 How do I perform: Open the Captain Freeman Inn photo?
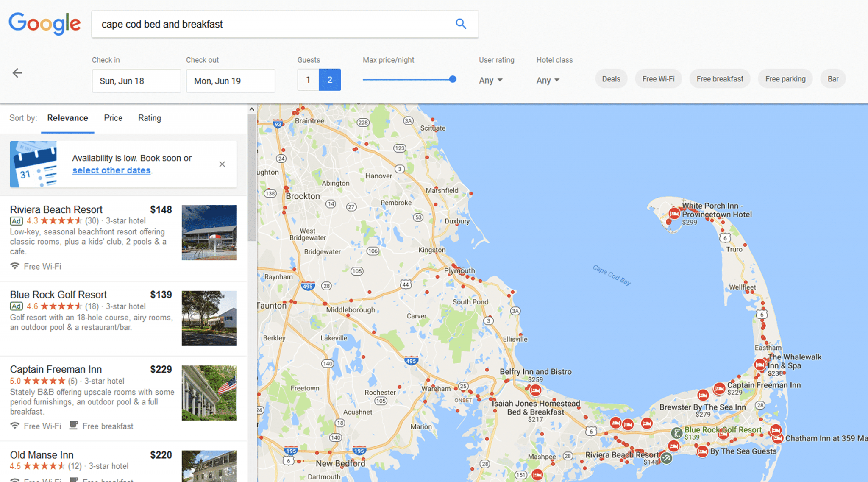click(209, 393)
